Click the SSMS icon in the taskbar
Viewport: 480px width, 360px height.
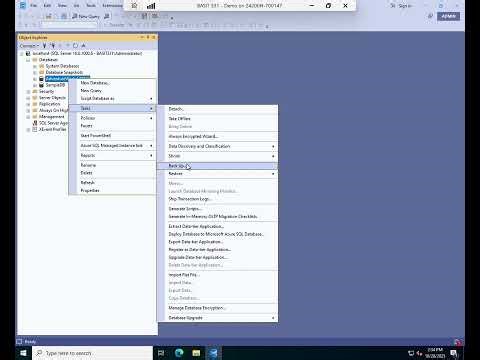pyautogui.click(x=213, y=353)
